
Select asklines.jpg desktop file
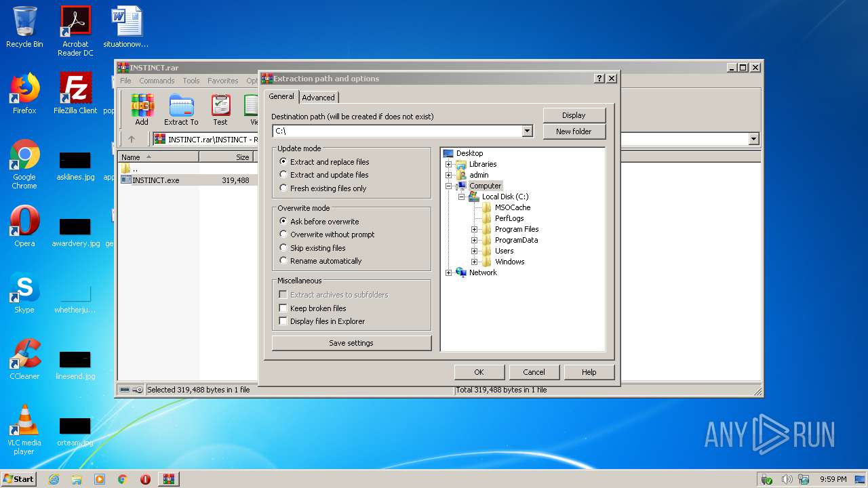(75, 166)
